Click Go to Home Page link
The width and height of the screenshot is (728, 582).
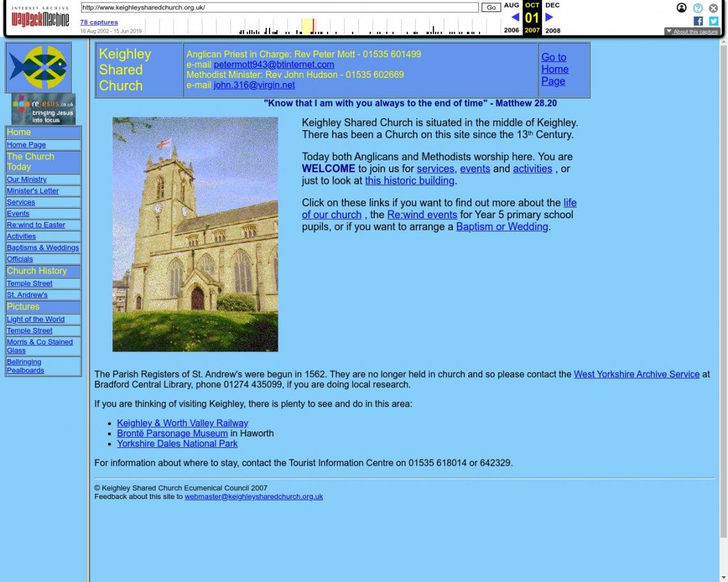point(555,69)
